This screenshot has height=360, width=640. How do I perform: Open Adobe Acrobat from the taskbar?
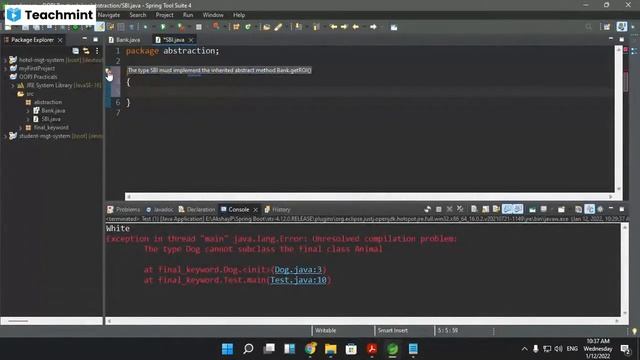pyautogui.click(x=372, y=349)
